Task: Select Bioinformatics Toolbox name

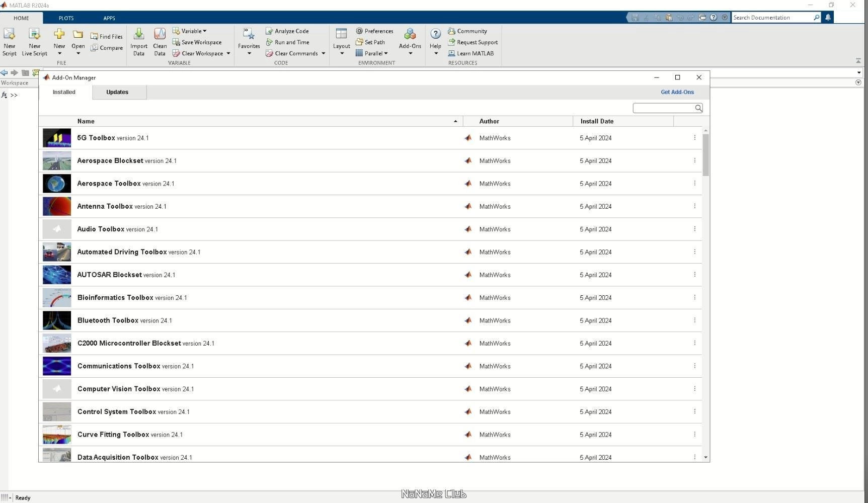Action: pos(115,298)
